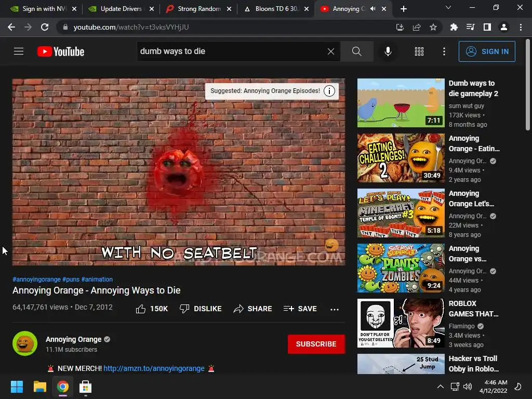
Task: Open the 'Dumb ways to die gameplay 2' thumbnail
Action: pyautogui.click(x=401, y=103)
